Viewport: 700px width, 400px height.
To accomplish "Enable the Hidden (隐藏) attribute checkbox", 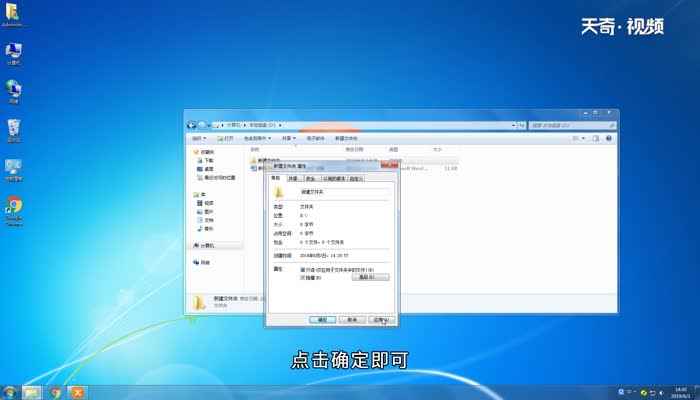I will pos(302,278).
